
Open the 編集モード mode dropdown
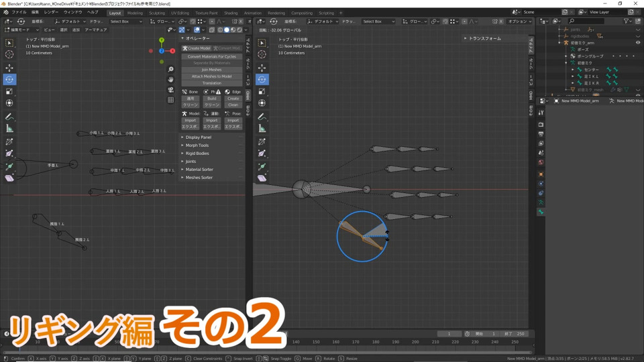pyautogui.click(x=21, y=30)
